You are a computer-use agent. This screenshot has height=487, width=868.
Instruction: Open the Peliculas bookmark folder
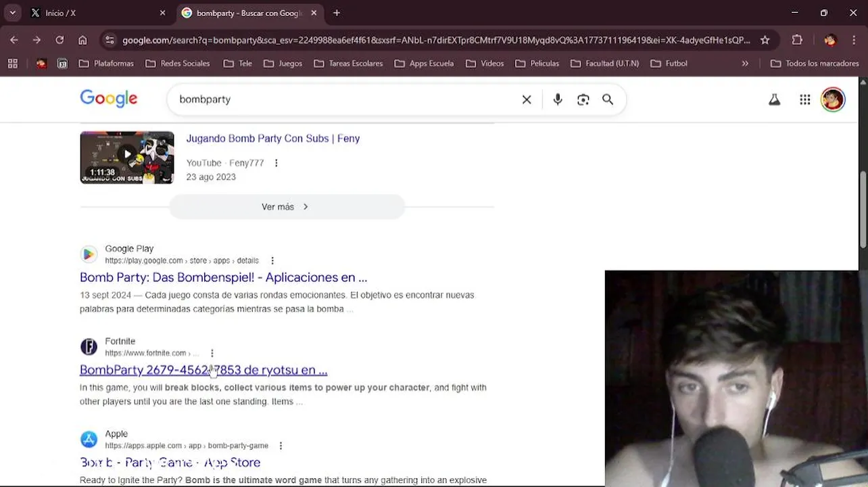coord(537,64)
